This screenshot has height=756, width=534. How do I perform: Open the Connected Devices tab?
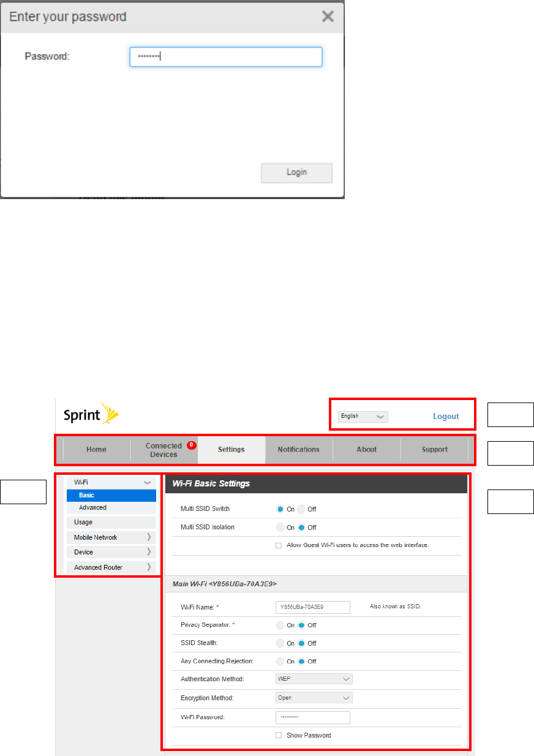pos(164,450)
